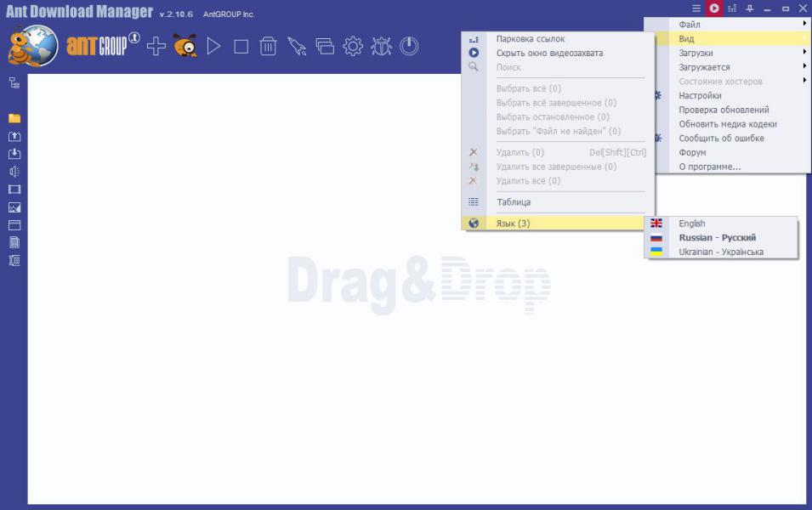The width and height of the screenshot is (812, 510).
Task: Open Настройки from the menu
Action: [x=728, y=95]
